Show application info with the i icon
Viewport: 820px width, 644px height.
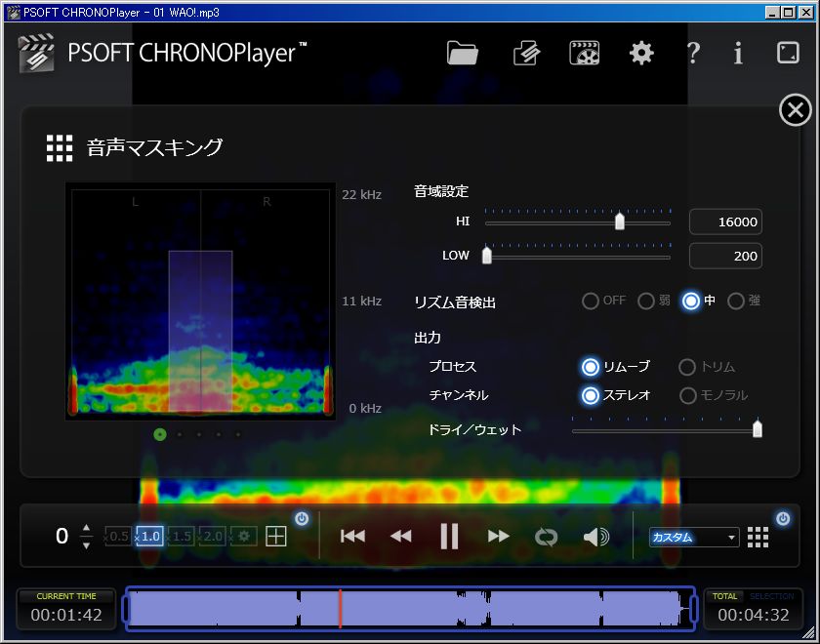738,54
